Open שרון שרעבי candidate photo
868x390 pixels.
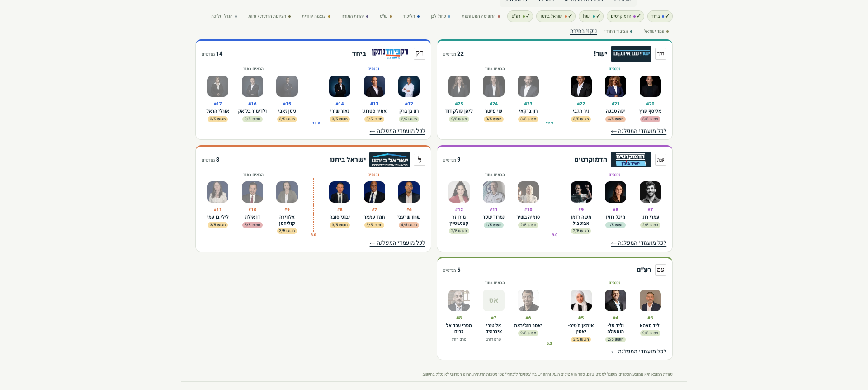[409, 192]
